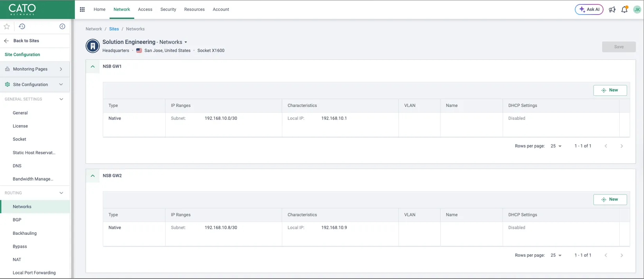Add a New network under NSB GW1
Viewport: 644px width, 279px height.
(x=610, y=90)
